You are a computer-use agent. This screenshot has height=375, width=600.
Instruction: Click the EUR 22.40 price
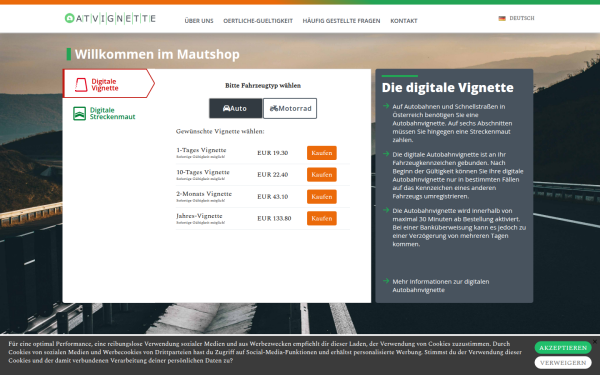pyautogui.click(x=272, y=174)
